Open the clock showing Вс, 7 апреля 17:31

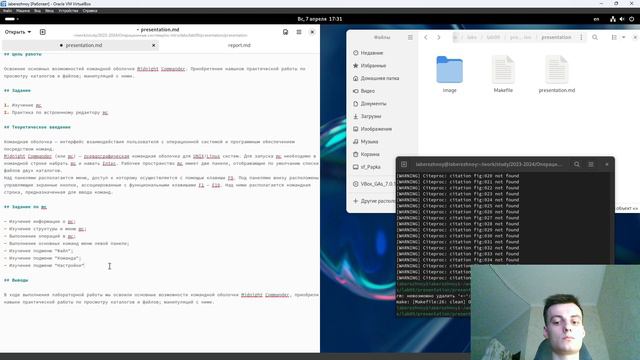tap(320, 19)
